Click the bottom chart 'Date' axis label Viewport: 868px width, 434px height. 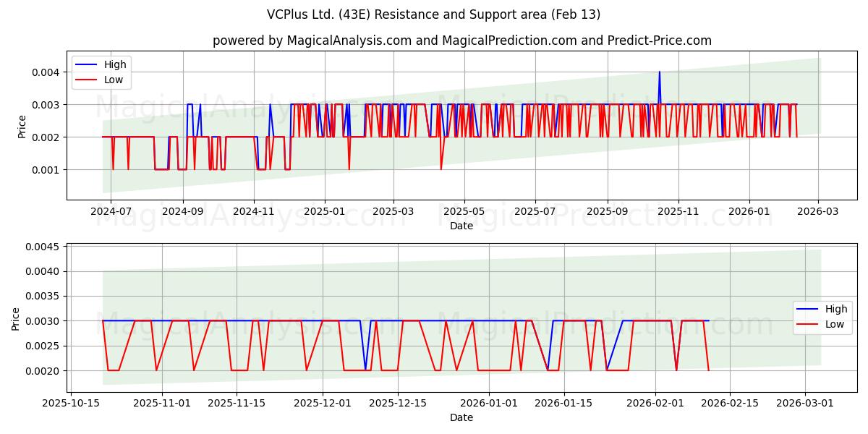(x=461, y=417)
